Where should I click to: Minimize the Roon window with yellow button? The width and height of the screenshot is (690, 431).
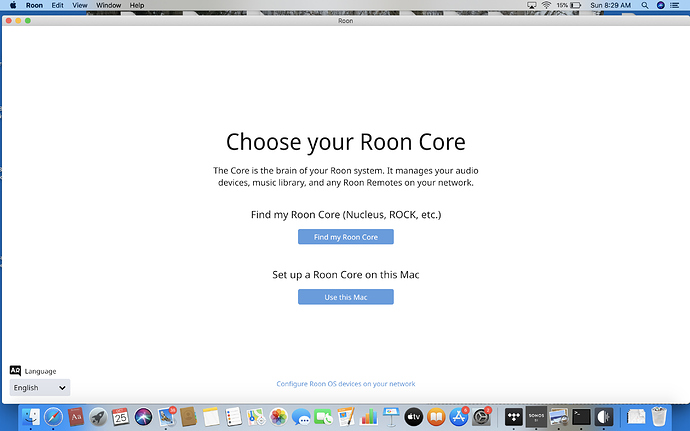tap(18, 21)
